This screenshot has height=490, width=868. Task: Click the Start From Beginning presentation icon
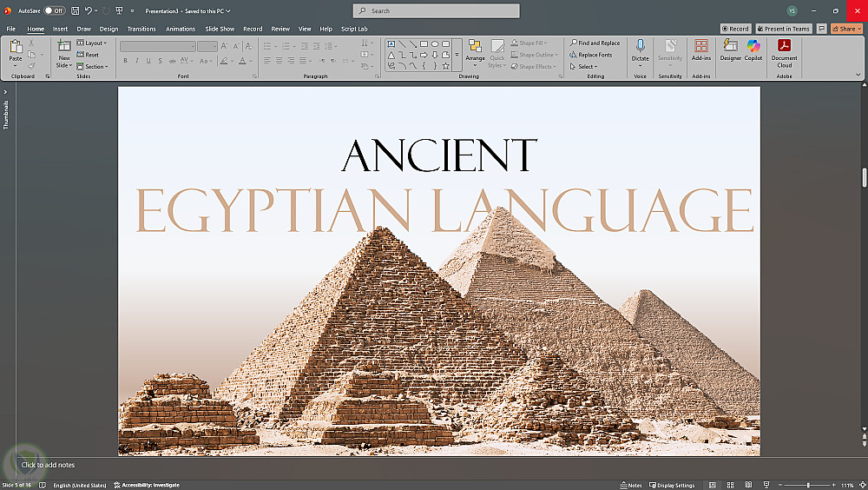[x=119, y=10]
